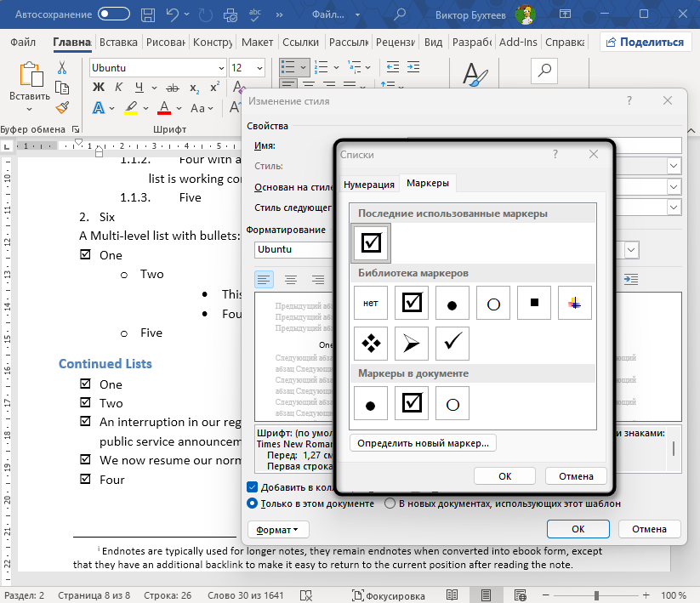Apply red font color

tap(164, 108)
